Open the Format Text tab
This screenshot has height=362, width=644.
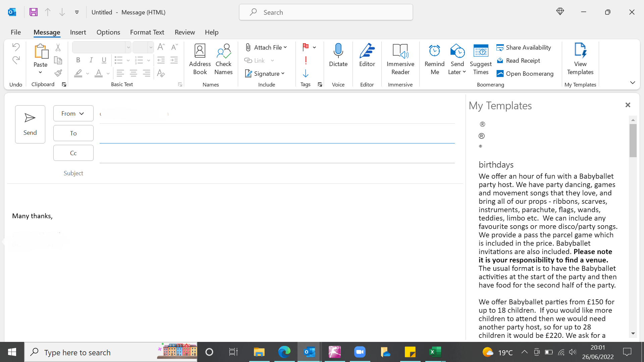tap(147, 32)
